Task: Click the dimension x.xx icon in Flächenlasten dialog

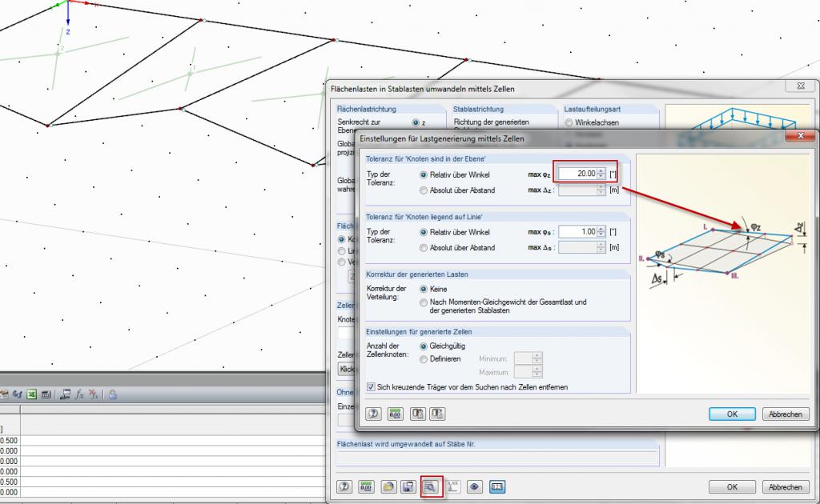Action: (453, 486)
